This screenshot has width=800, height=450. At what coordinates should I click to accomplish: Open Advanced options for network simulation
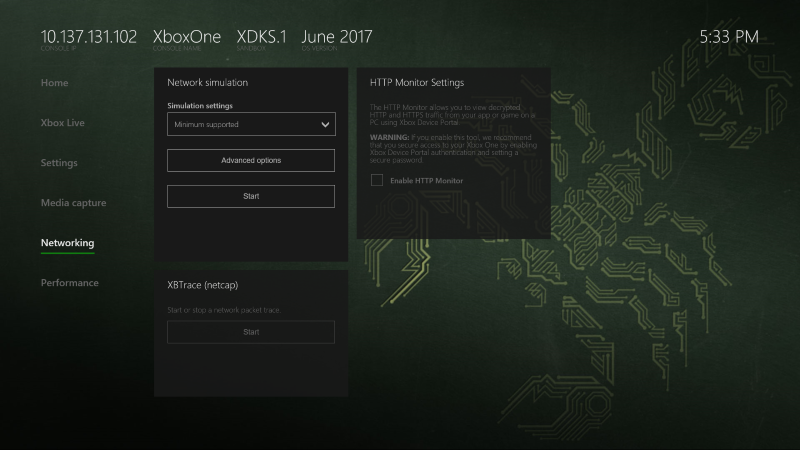coord(251,160)
